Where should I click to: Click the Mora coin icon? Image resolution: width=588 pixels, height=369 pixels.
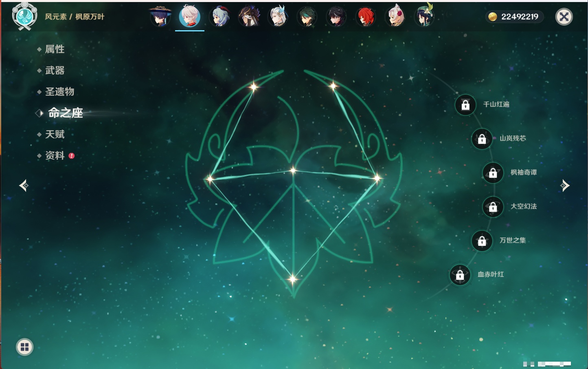click(x=492, y=17)
